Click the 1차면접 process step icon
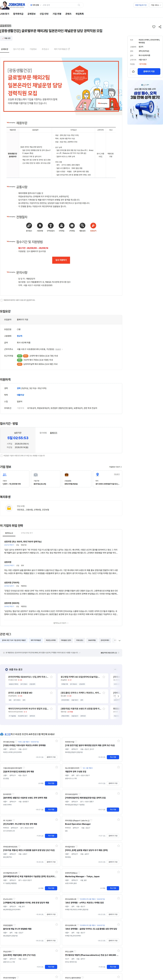This screenshot has width=163, height=980. click(x=61, y=226)
